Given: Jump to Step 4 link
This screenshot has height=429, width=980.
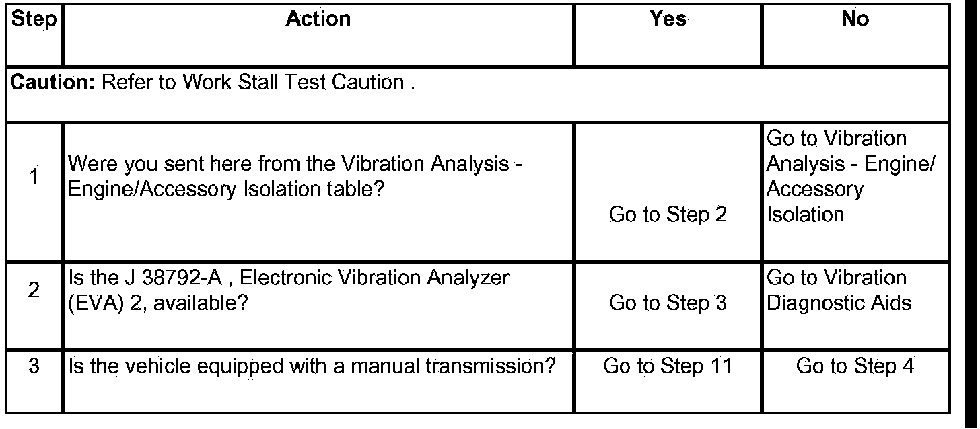Looking at the screenshot, I should pos(855,366).
